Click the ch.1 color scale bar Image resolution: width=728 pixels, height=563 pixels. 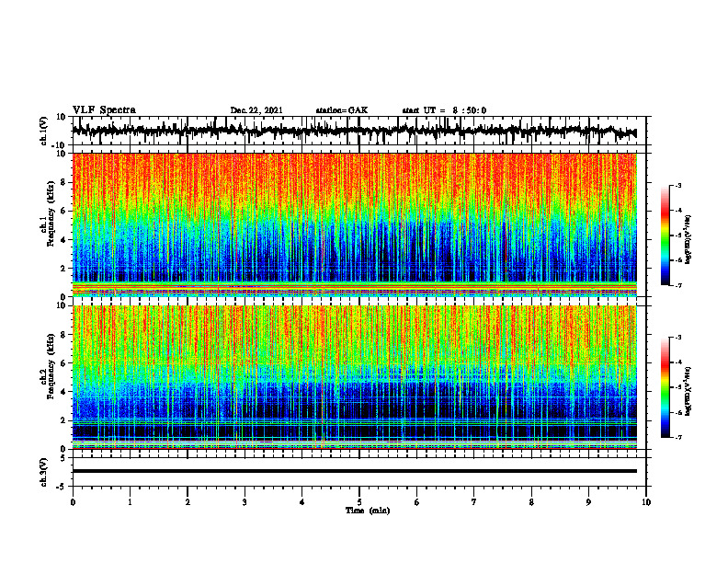[x=665, y=236]
